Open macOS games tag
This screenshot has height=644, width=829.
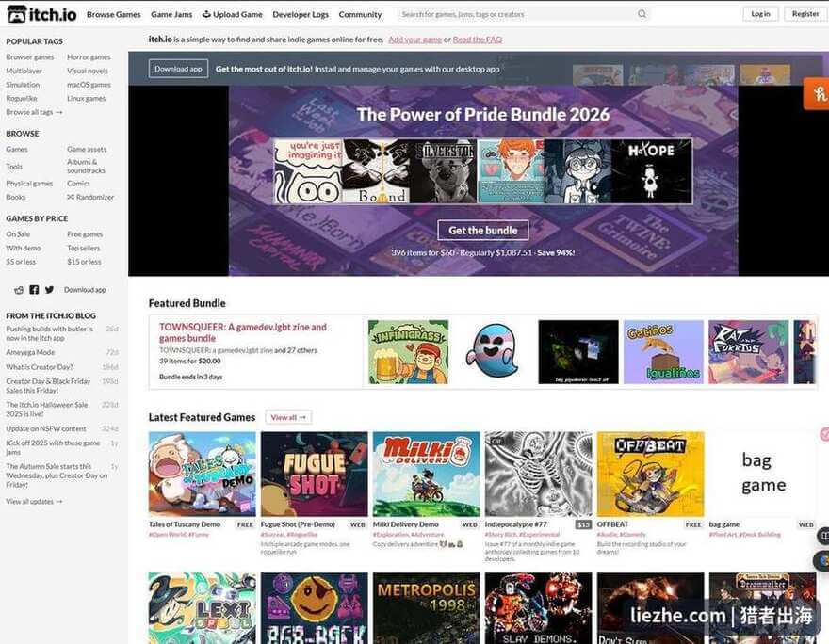click(x=89, y=85)
